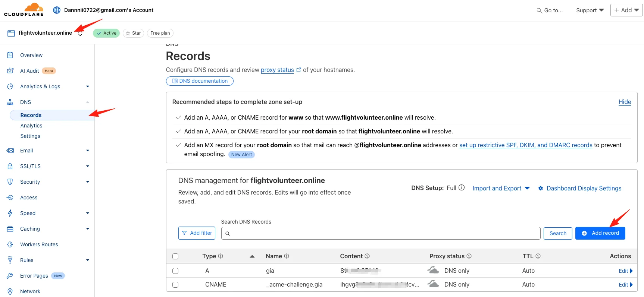Tick the select-all checkbox in table header
The height and width of the screenshot is (297, 644).
(175, 256)
